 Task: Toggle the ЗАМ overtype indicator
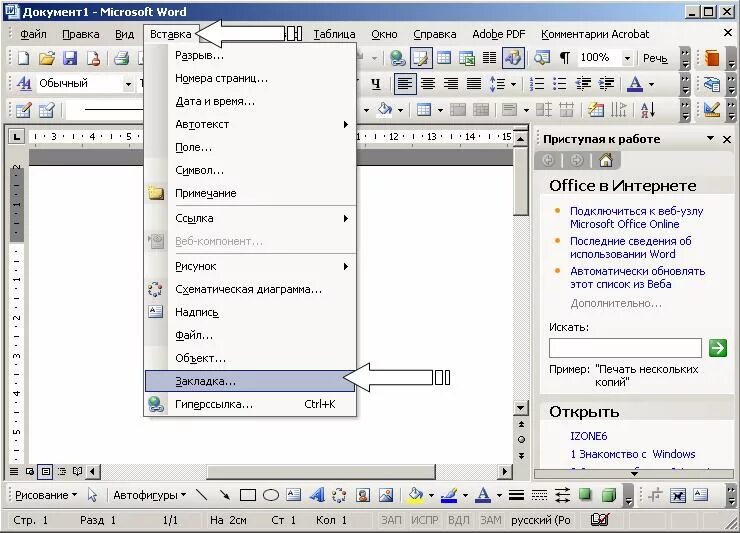click(x=491, y=520)
